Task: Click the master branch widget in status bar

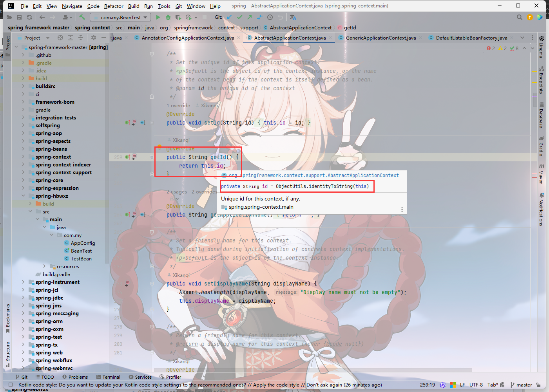Action: [x=521, y=385]
